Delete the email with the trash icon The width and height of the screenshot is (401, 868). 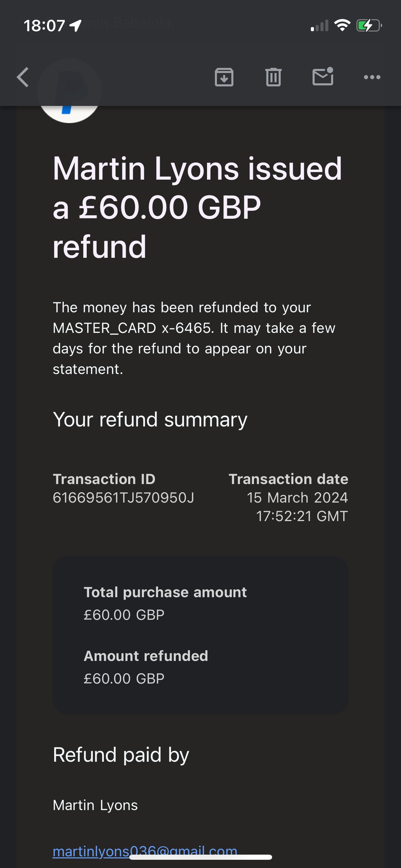click(x=274, y=77)
